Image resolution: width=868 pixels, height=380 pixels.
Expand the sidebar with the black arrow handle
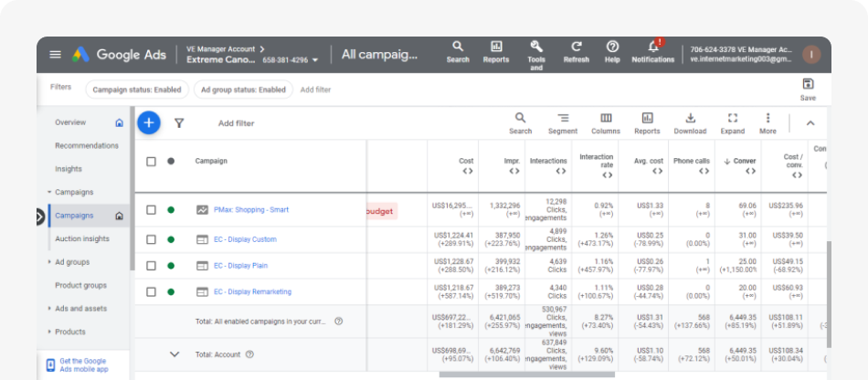39,216
